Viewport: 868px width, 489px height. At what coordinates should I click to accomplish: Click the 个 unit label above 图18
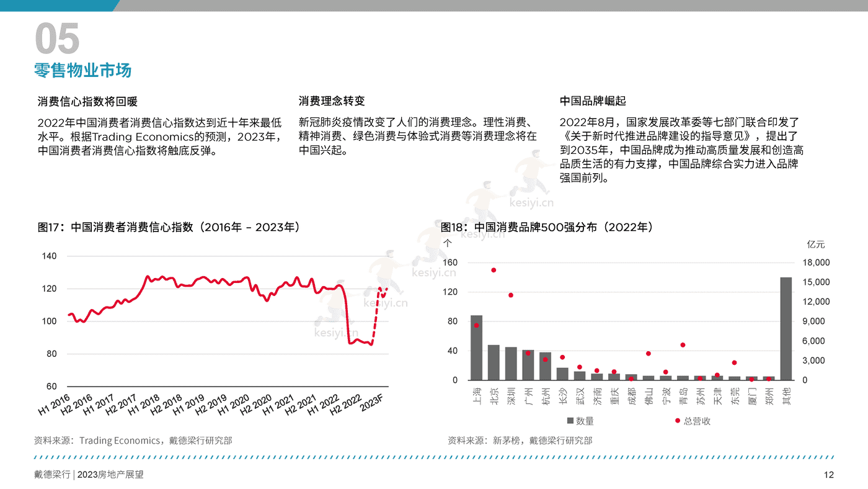[x=448, y=244]
